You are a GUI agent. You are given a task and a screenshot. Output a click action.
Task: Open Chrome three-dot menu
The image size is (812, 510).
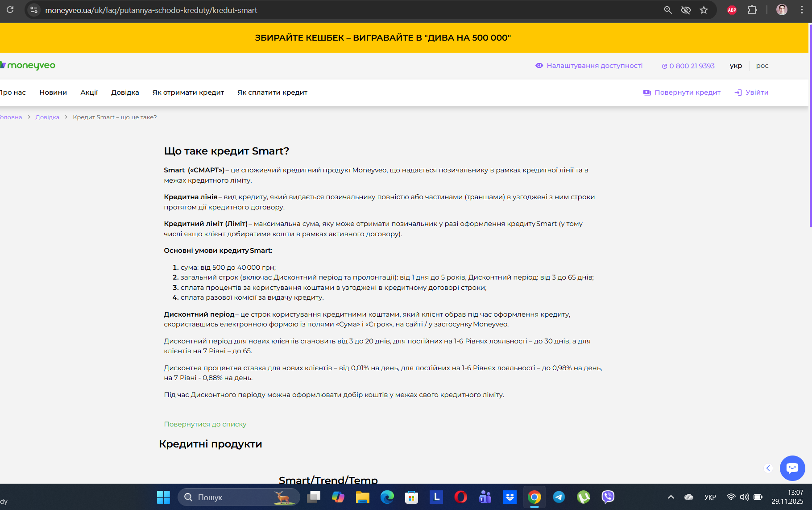(802, 10)
